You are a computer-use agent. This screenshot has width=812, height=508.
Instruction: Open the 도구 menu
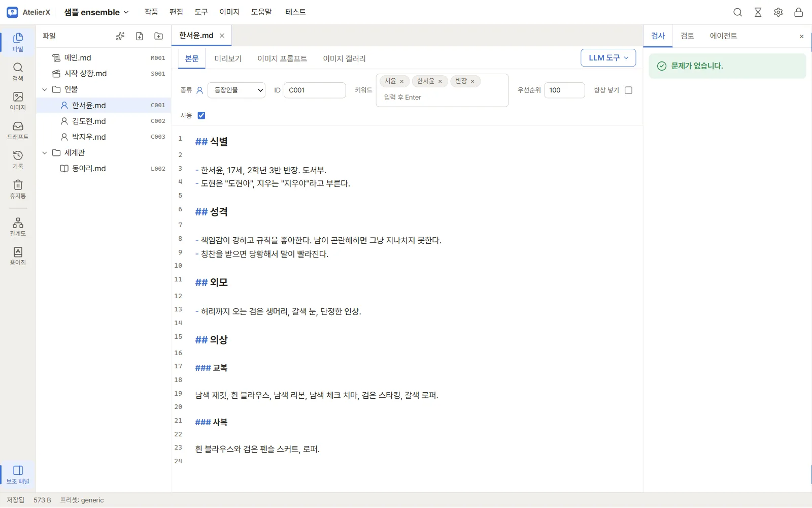pyautogui.click(x=201, y=12)
